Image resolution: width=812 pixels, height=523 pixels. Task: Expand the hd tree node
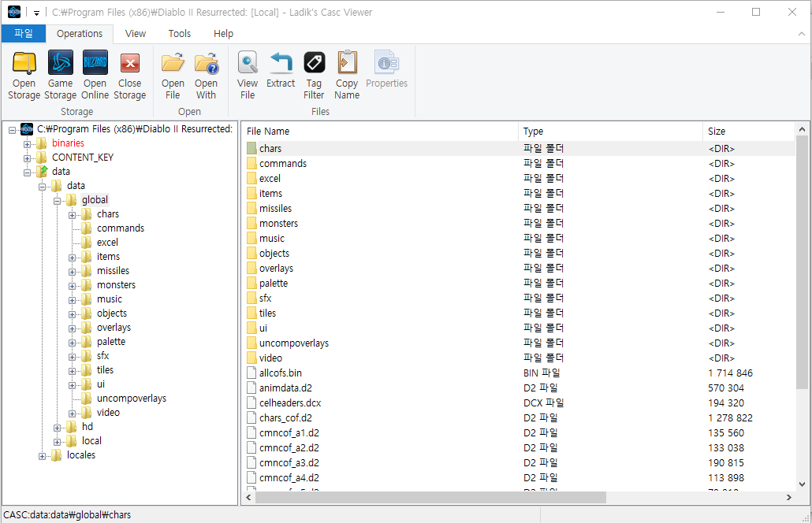click(x=57, y=428)
